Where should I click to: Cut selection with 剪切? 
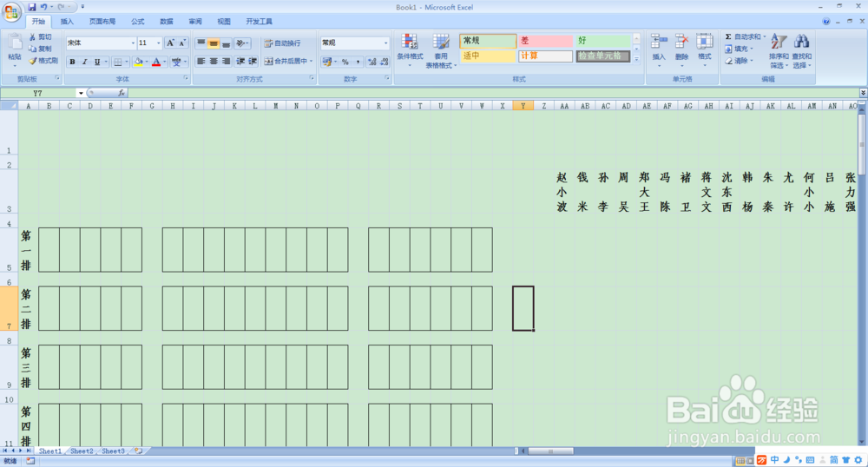(x=41, y=36)
